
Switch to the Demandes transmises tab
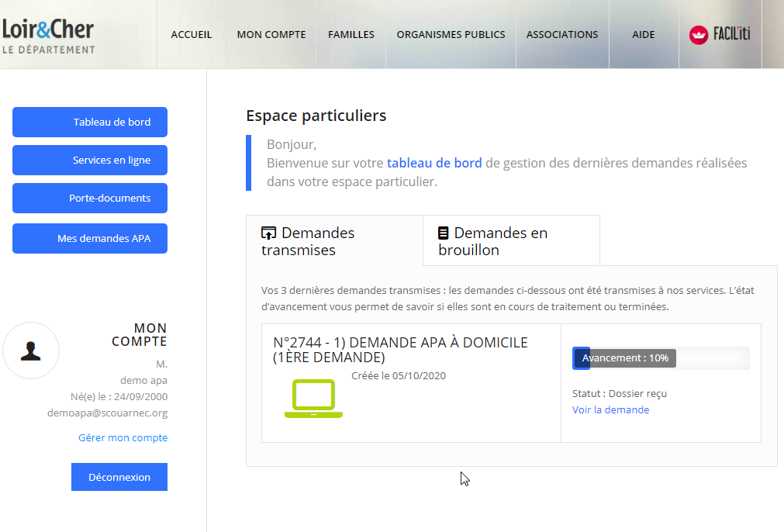click(334, 240)
